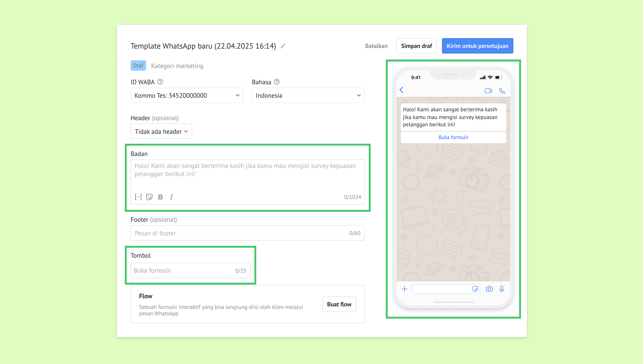The image size is (643, 364).
Task: Expand the Bahasa language dropdown
Action: [308, 95]
